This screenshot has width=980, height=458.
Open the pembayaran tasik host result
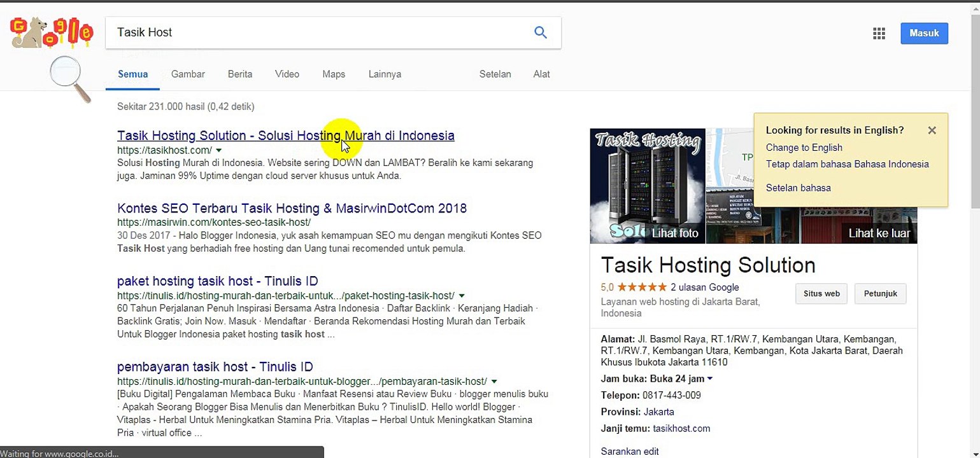(x=215, y=367)
